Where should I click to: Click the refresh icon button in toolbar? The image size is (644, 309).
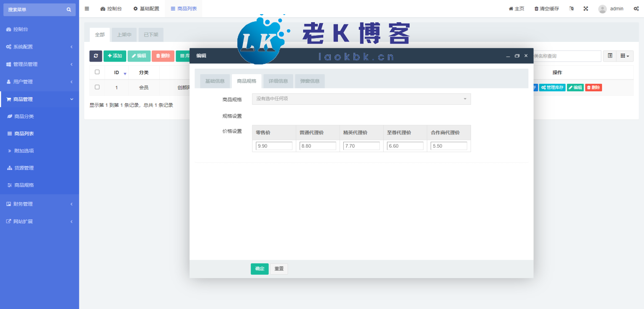point(96,56)
